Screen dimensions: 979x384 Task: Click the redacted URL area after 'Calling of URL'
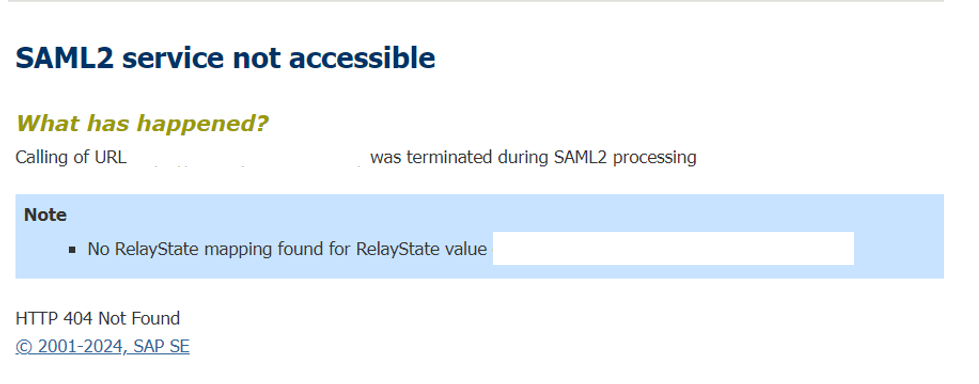point(248,157)
